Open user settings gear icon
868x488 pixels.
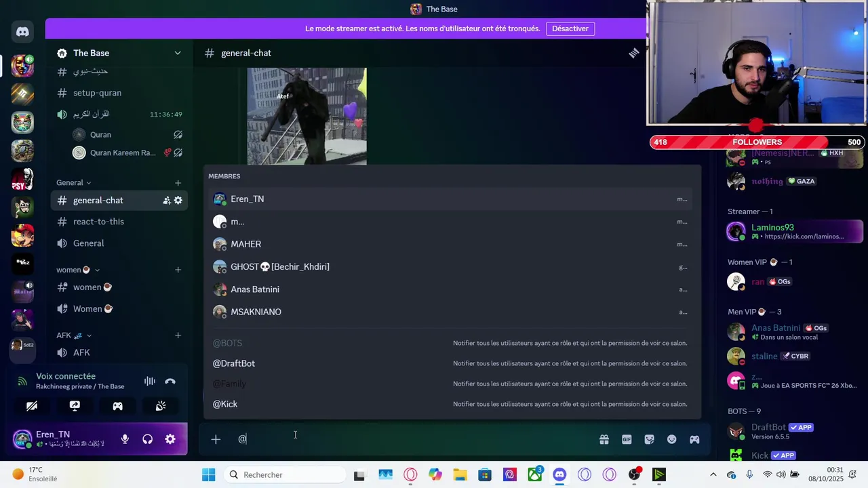170,439
